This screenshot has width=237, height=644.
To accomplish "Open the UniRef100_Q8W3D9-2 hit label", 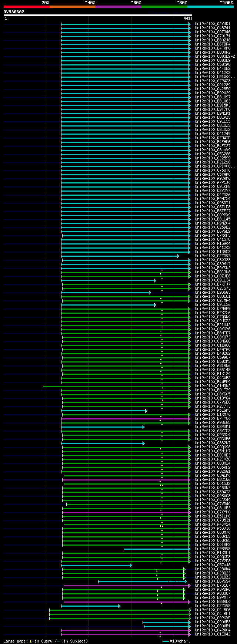I will point(215,56).
